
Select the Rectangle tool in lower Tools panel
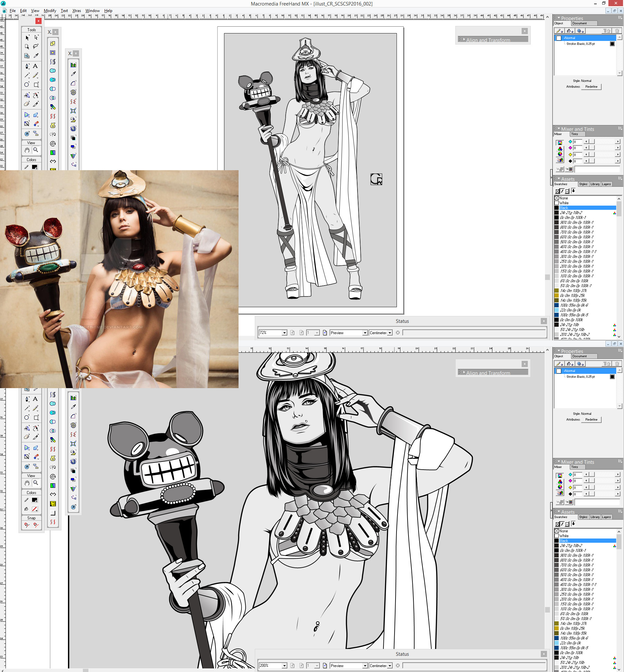point(36,417)
